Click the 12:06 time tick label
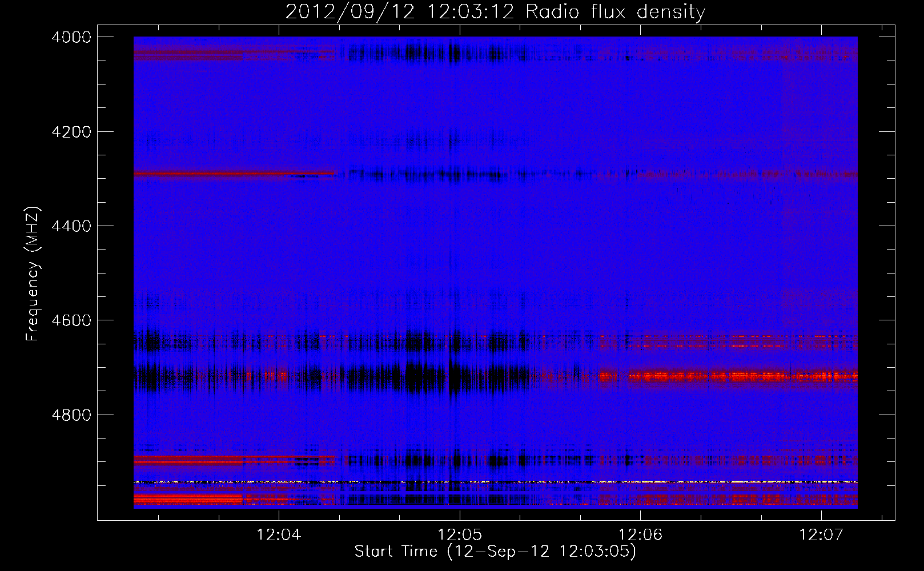The width and height of the screenshot is (924, 571). [x=641, y=535]
